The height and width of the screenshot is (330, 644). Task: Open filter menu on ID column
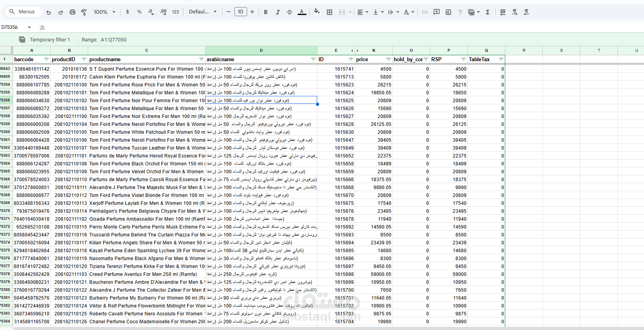click(351, 59)
